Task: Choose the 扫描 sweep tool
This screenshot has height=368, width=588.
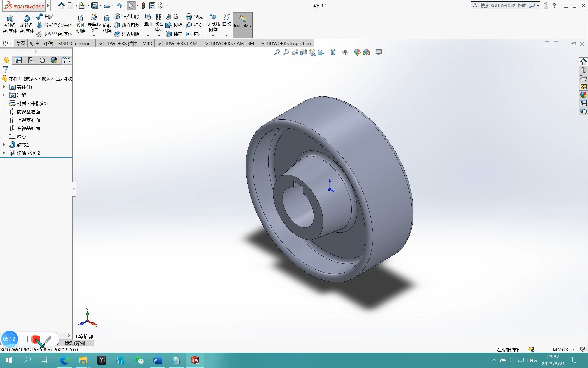Action: click(45, 17)
